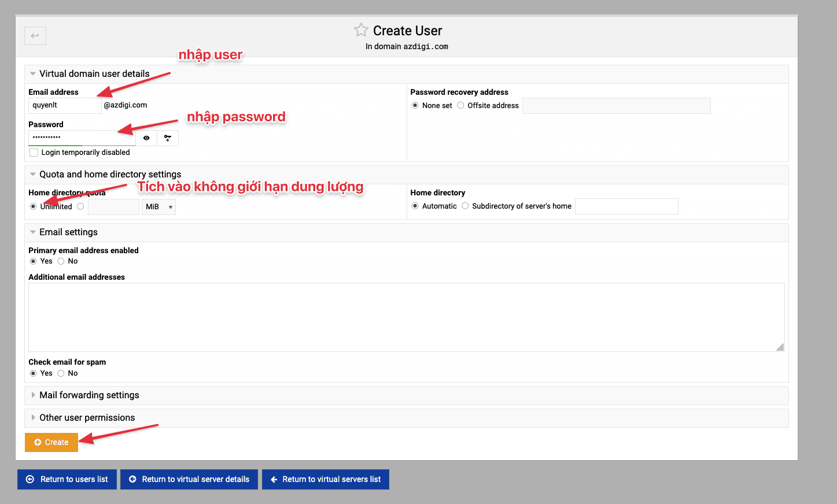Set Primary email address enabled to No
This screenshot has height=504, width=837.
point(61,261)
